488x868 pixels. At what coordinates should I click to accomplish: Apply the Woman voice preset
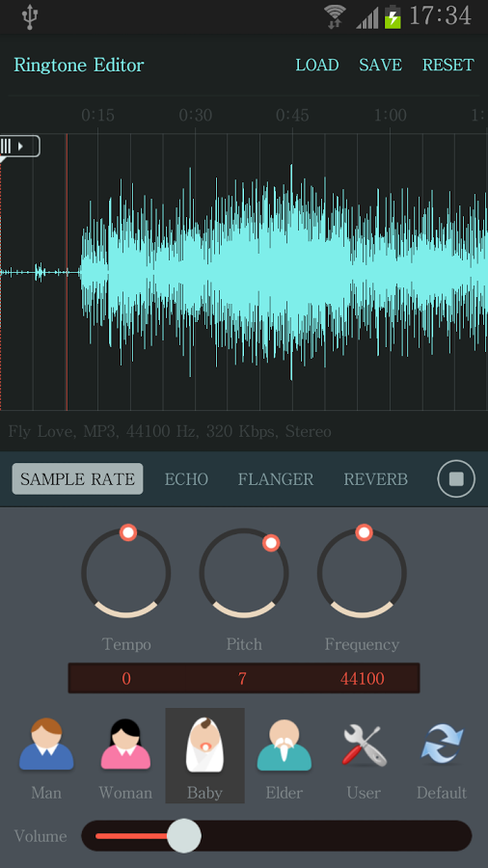(125, 756)
